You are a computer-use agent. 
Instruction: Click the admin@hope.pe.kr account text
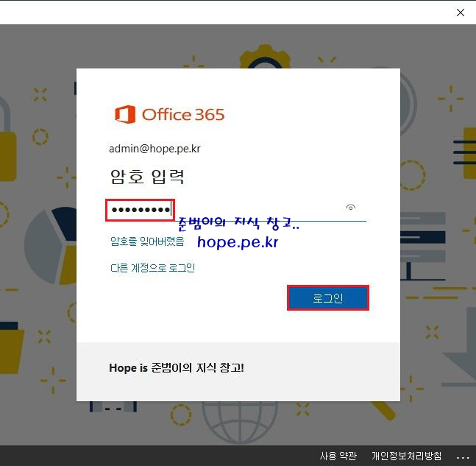[x=154, y=149]
